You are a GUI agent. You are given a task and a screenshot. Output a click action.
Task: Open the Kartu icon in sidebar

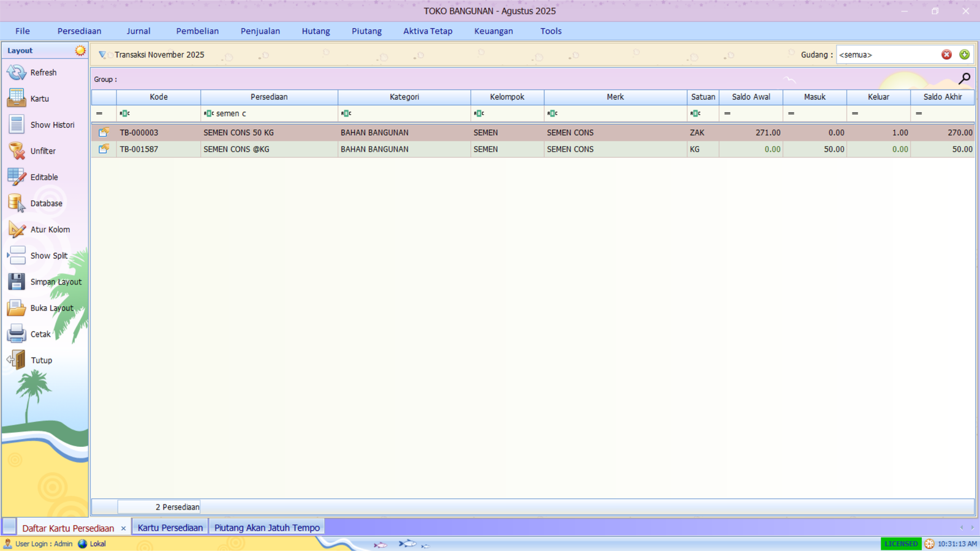(15, 98)
